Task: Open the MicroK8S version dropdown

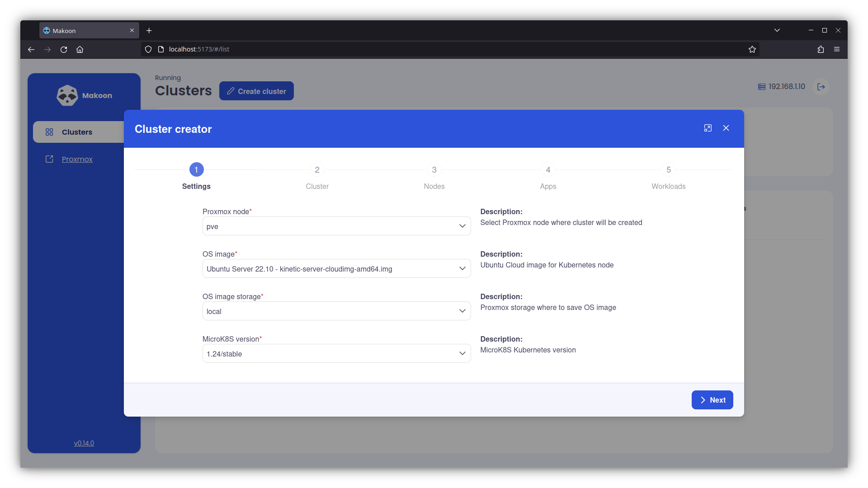Action: (x=336, y=354)
